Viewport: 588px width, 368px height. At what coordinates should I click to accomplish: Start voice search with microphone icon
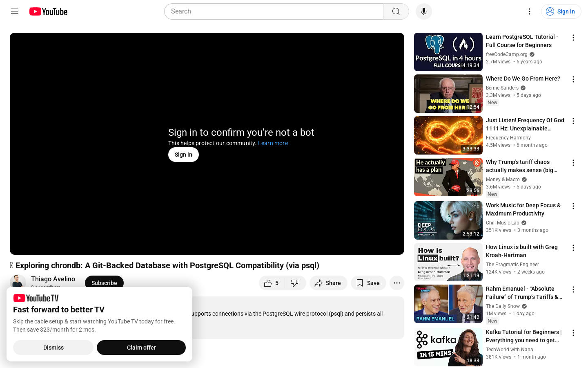tap(424, 11)
